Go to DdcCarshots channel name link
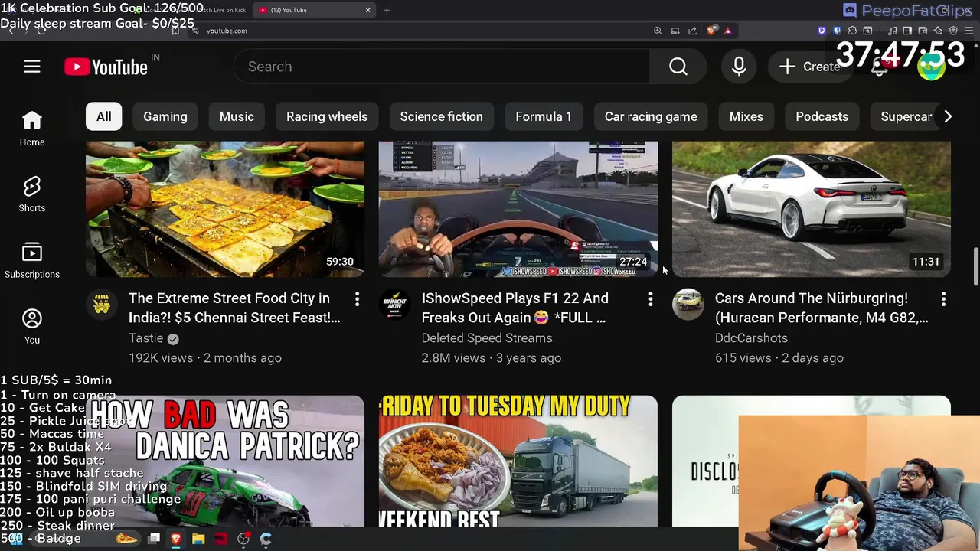The width and height of the screenshot is (980, 551). click(x=751, y=338)
